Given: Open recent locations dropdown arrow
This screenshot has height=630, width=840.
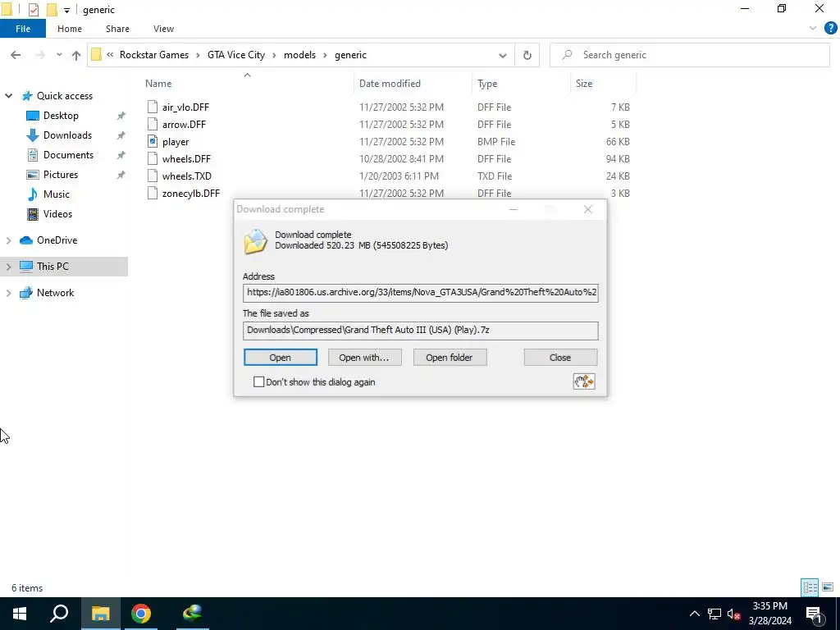Looking at the screenshot, I should click(x=59, y=55).
